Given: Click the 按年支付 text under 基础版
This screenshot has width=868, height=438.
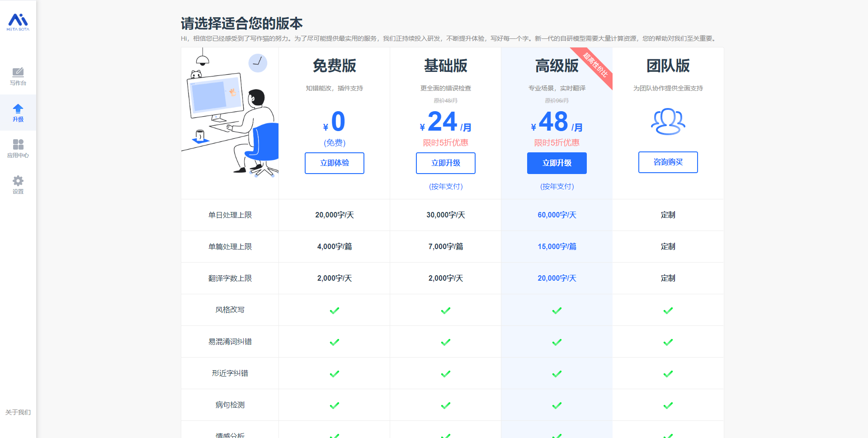Looking at the screenshot, I should (445, 186).
